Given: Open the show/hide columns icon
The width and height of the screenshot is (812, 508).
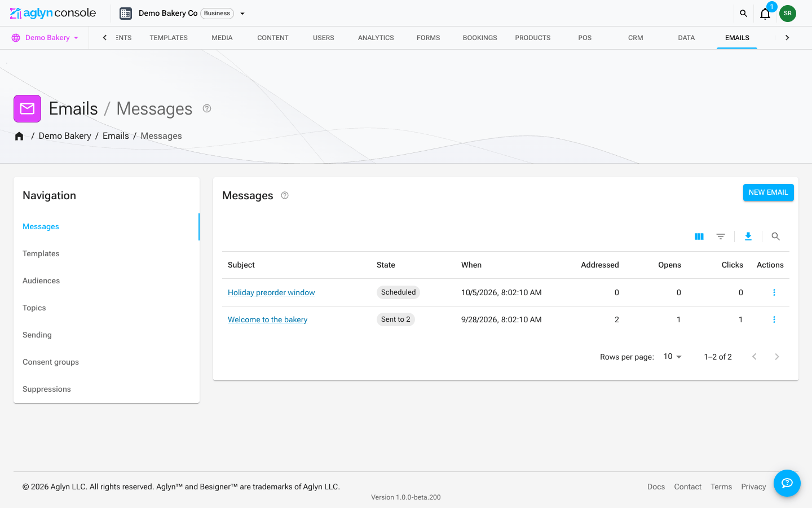Looking at the screenshot, I should [x=699, y=237].
